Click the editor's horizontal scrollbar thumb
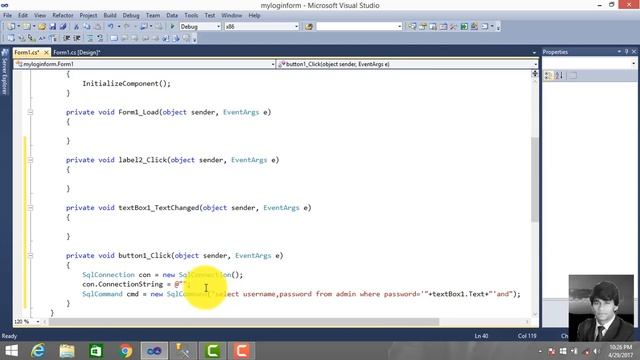 pyautogui.click(x=244, y=322)
